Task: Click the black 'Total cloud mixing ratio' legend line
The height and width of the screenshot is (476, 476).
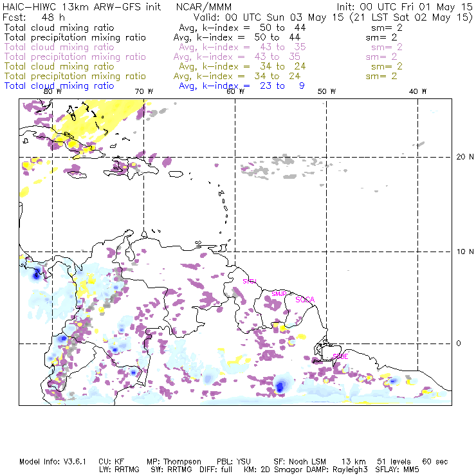Action: click(x=59, y=28)
